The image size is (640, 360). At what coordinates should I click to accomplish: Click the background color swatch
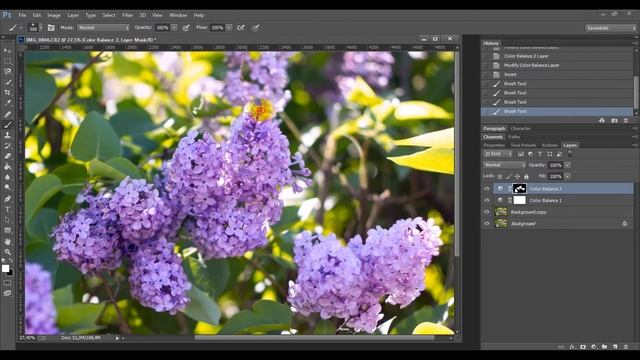point(10,273)
